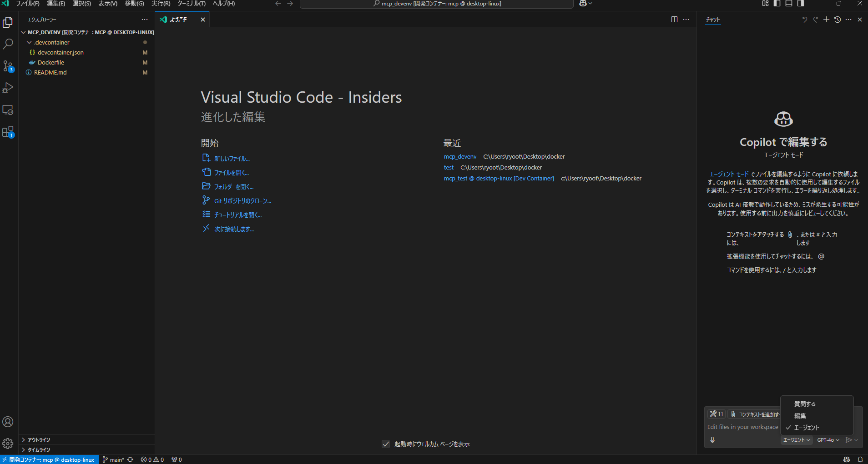Select the checked エージェント mode menu entry
Screen dimensions: 868x464
817,428
